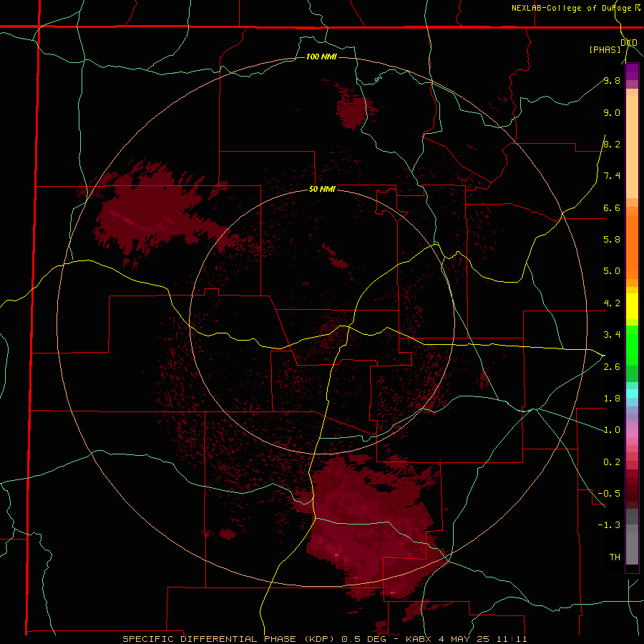644x644 pixels.
Task: Click the 100 NMI range ring label
Action: point(321,57)
